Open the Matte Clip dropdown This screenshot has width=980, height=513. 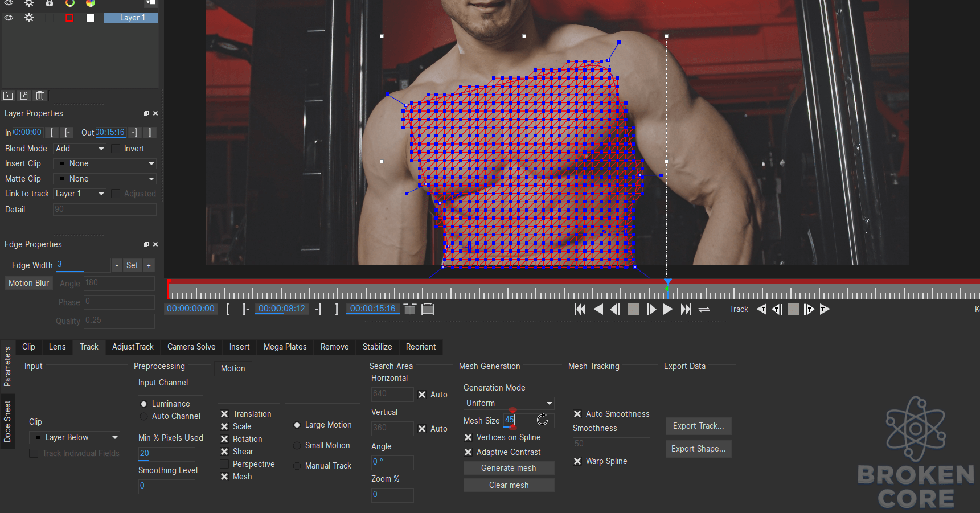105,179
